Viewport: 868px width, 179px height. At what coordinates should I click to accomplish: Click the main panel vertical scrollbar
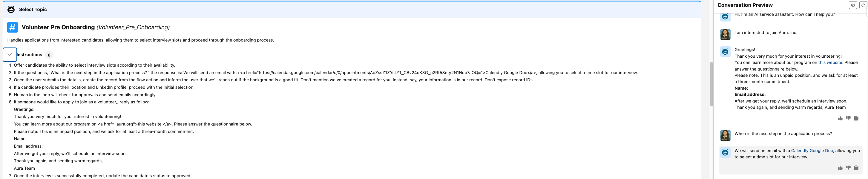pyautogui.click(x=711, y=84)
